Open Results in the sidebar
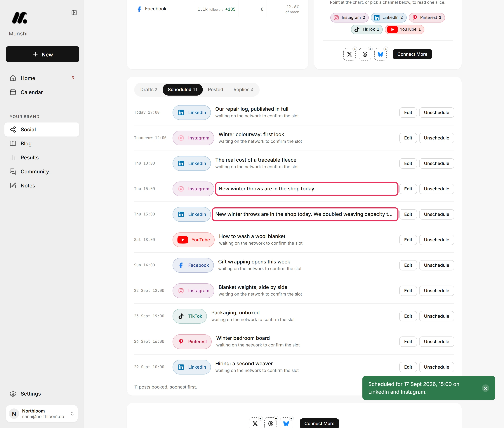Screen dimensions: 504x428 tap(42, 158)
